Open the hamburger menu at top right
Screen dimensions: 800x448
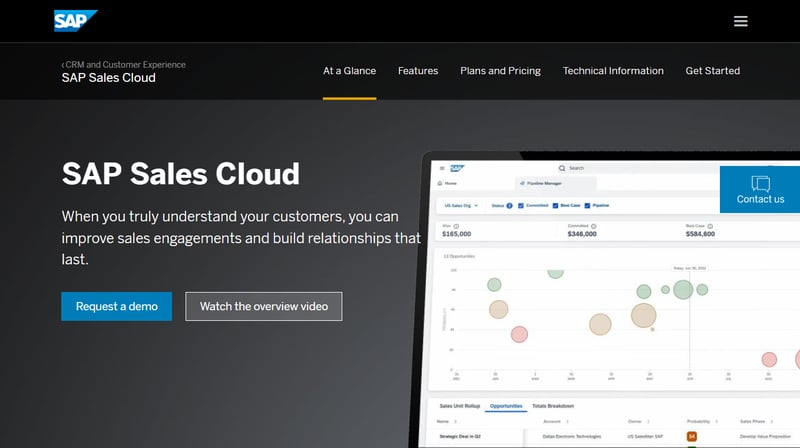(x=741, y=21)
